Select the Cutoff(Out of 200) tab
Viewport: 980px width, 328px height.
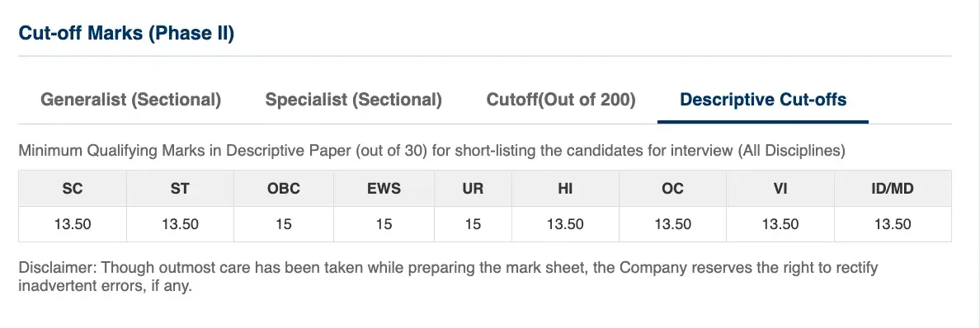[561, 100]
